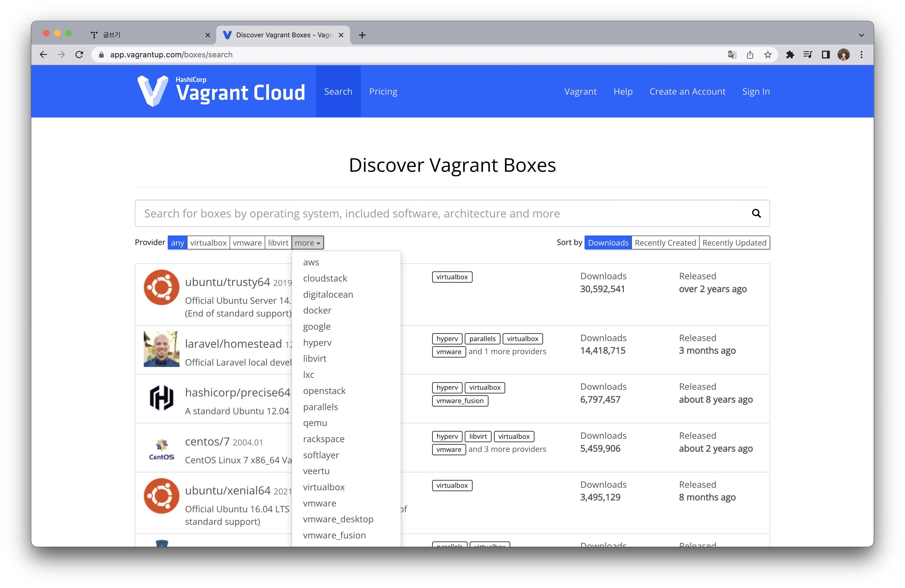Click the ubuntu/xenial64 Ubuntu logo
Image resolution: width=905 pixels, height=588 pixels.
[161, 496]
